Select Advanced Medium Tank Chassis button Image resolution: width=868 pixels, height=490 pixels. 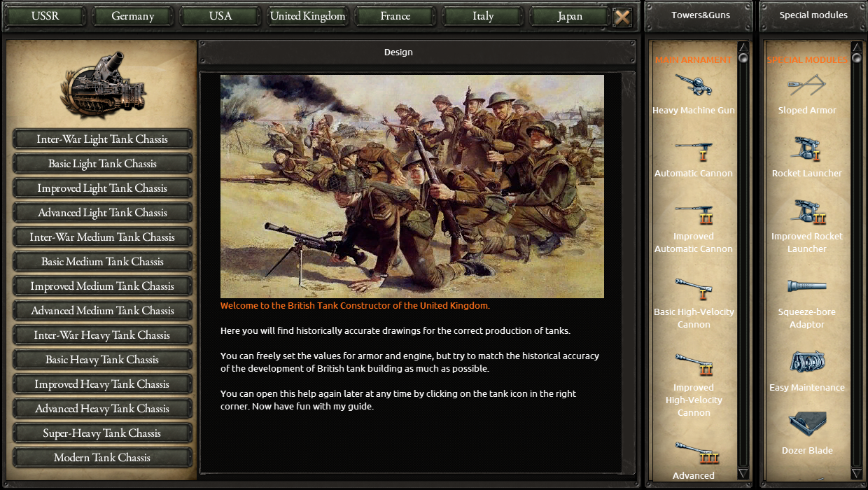coord(102,311)
